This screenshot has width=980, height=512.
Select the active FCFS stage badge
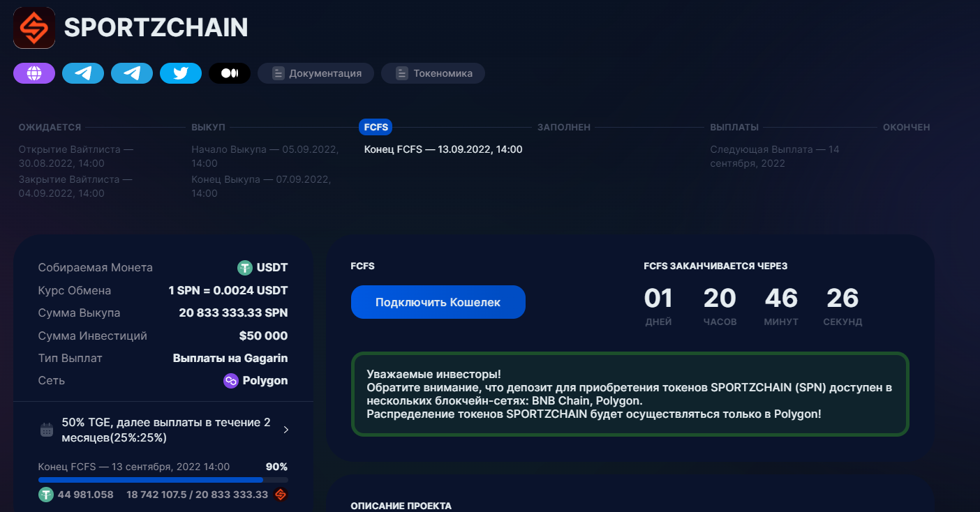376,127
